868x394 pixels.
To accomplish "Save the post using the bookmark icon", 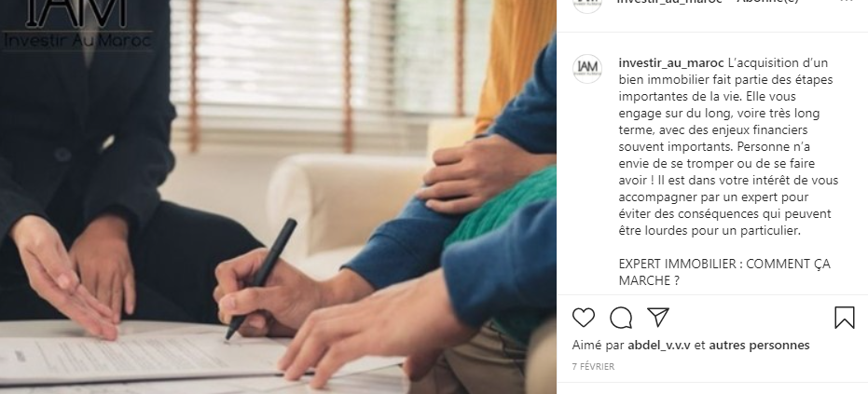I will (x=844, y=318).
